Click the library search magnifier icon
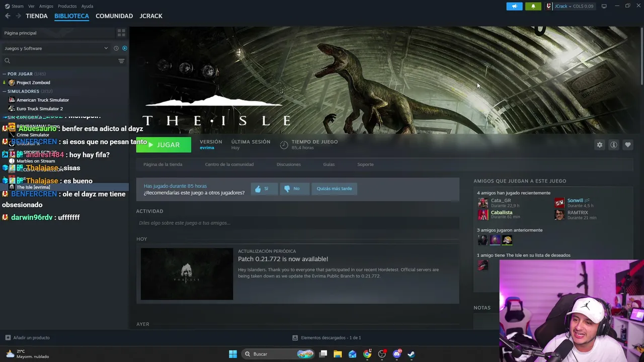Screen dimensions: 644x362 coord(7,61)
